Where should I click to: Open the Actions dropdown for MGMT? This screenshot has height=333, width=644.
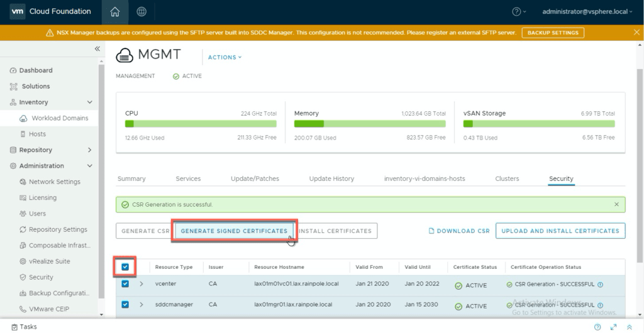point(225,57)
